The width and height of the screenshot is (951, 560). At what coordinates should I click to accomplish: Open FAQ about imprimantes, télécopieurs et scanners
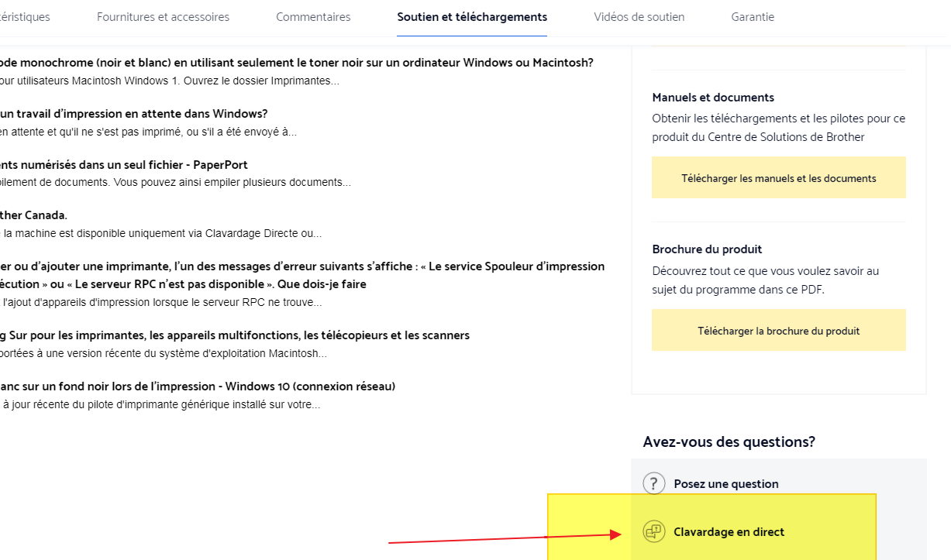coord(235,335)
